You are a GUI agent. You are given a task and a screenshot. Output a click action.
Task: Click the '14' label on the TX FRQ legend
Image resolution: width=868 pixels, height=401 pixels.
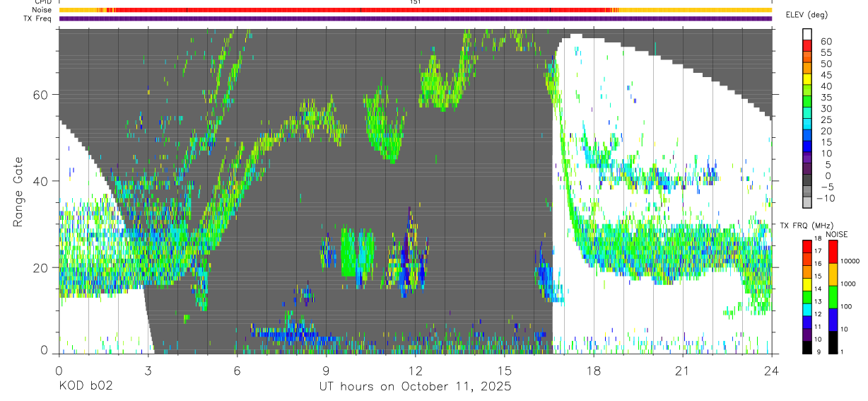[818, 289]
